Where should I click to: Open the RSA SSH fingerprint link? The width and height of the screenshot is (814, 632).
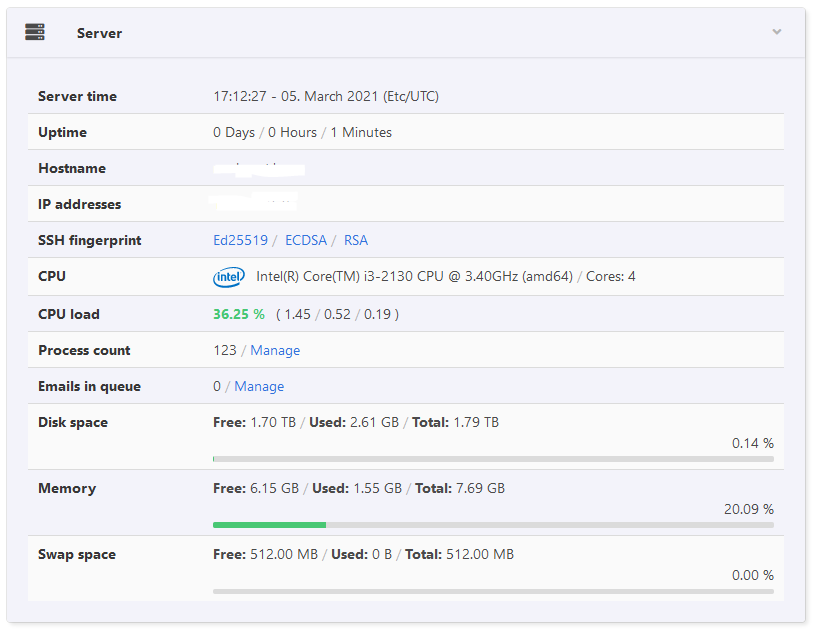click(x=356, y=240)
